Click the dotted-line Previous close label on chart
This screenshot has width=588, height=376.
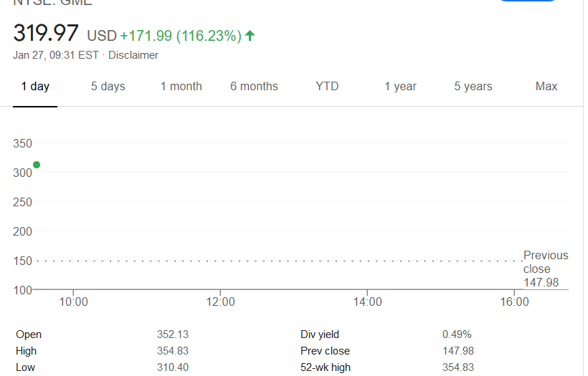click(545, 269)
